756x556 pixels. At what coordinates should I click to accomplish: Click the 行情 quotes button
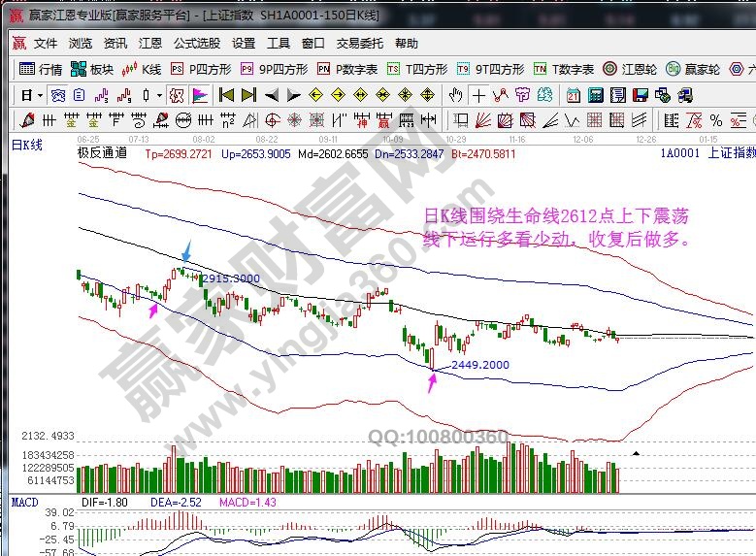(x=42, y=69)
